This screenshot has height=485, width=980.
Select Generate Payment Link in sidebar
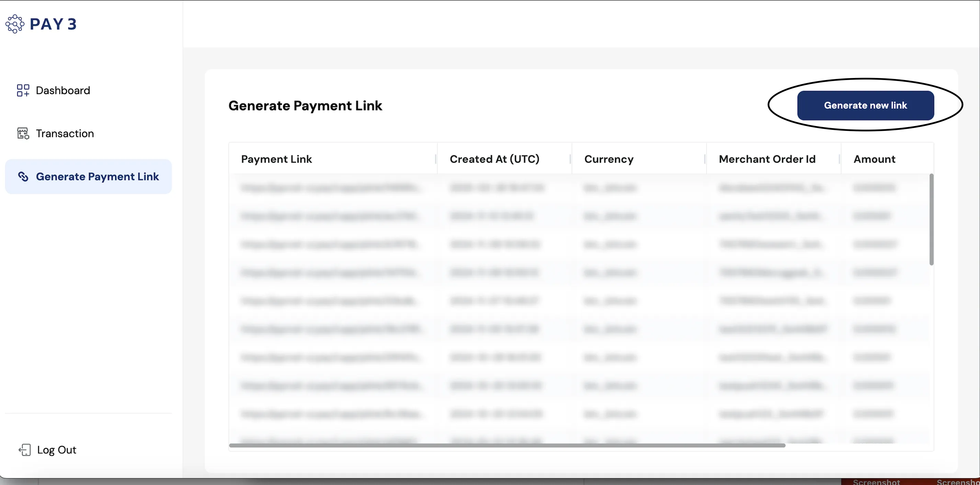point(88,177)
